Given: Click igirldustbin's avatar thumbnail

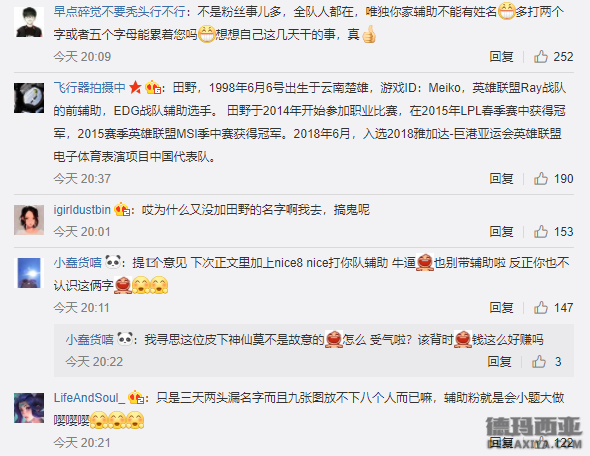Looking at the screenshot, I should click(29, 220).
